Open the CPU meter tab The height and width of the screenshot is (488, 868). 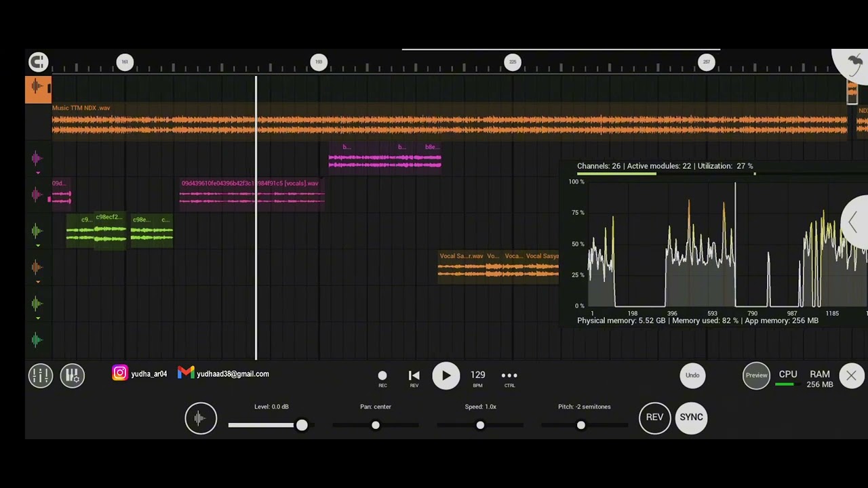pos(787,378)
